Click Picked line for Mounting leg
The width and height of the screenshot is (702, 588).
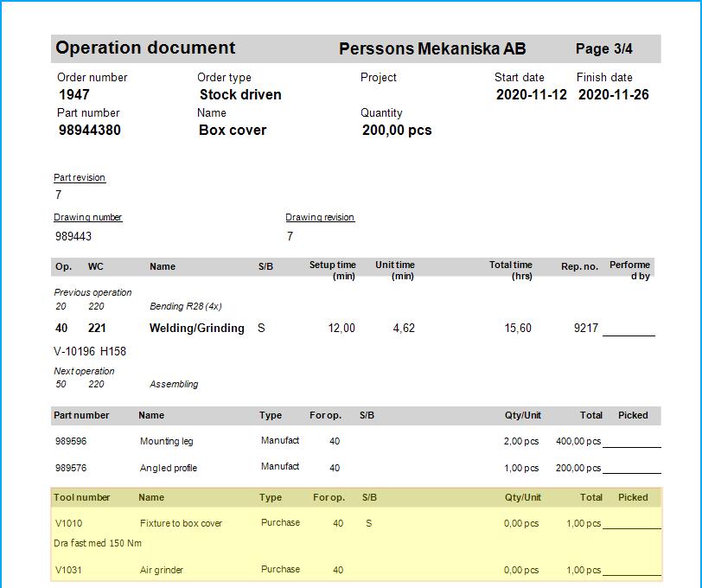click(632, 444)
